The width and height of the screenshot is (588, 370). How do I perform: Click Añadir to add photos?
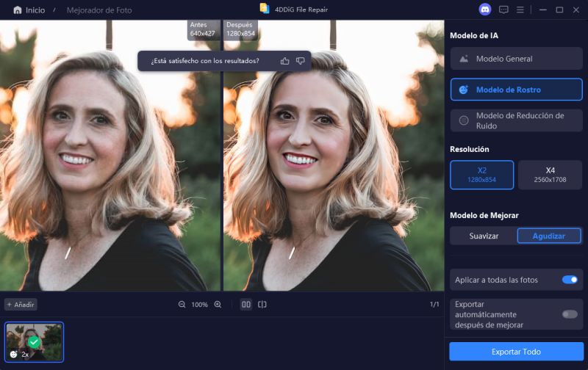point(21,305)
